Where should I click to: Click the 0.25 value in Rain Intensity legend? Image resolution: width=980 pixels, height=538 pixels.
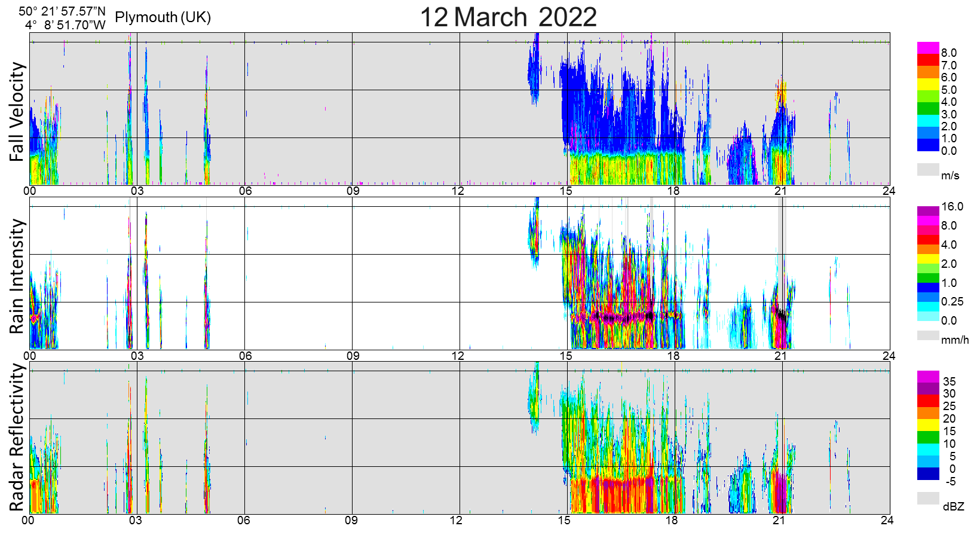point(953,302)
